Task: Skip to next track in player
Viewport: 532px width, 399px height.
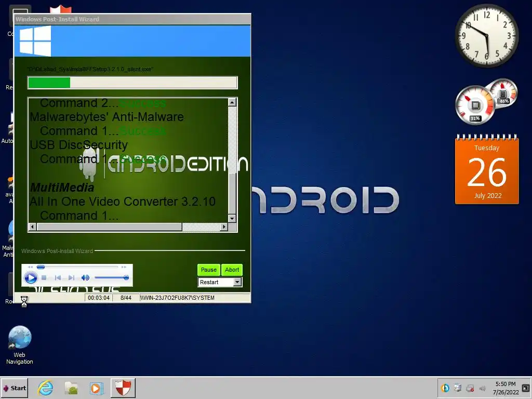Action: pyautogui.click(x=71, y=278)
